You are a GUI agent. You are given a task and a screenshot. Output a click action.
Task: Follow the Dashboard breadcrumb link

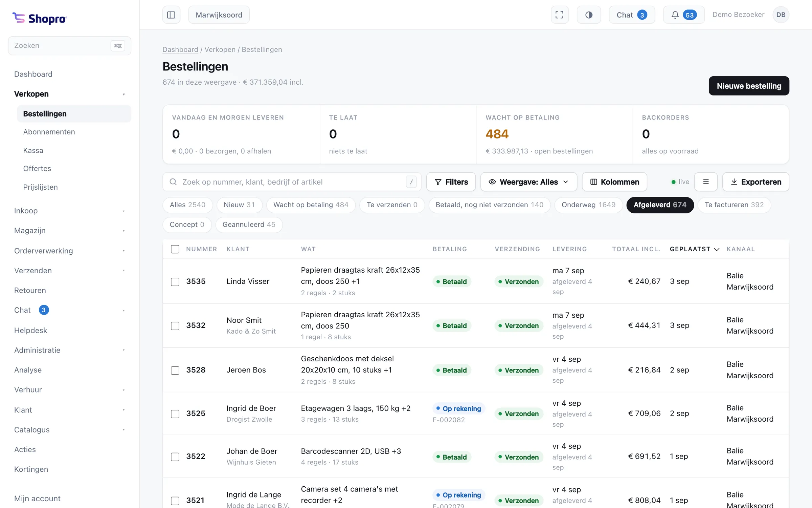click(x=180, y=49)
